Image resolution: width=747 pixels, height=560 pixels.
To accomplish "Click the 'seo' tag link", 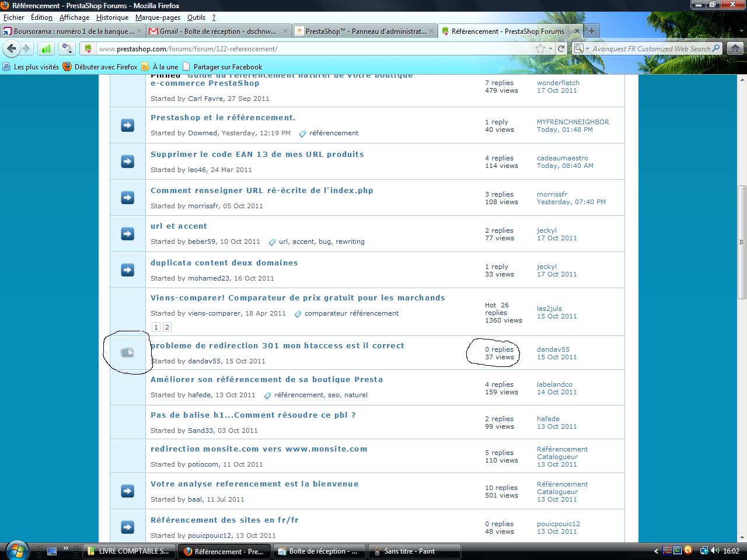I will [334, 395].
